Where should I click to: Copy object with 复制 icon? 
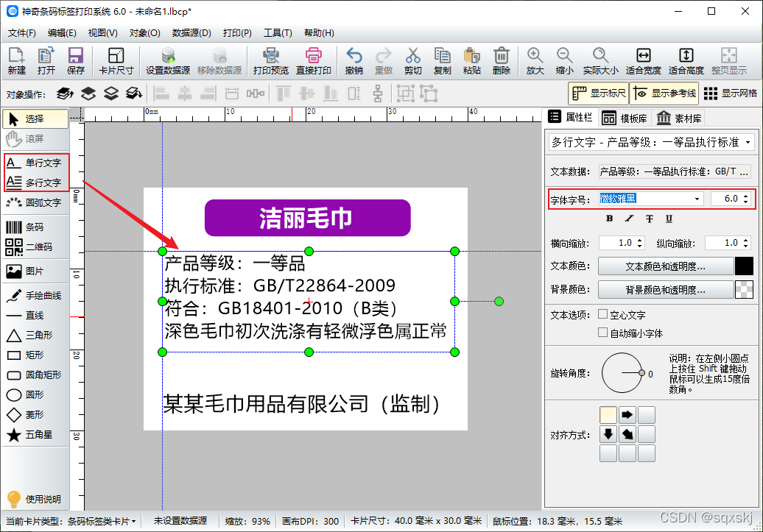[x=443, y=61]
